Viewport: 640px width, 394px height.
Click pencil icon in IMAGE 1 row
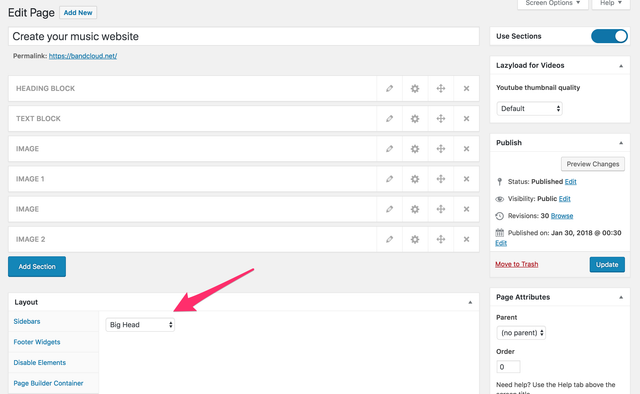coord(389,179)
